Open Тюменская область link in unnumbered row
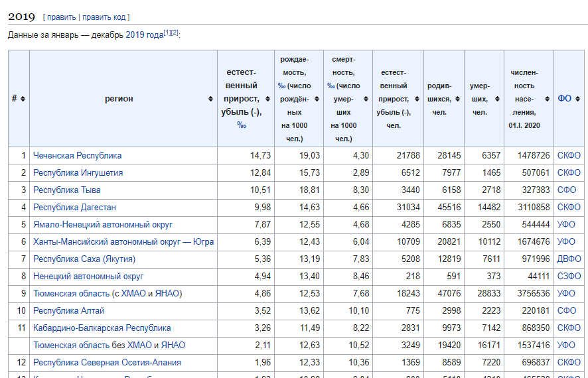 pos(71,345)
